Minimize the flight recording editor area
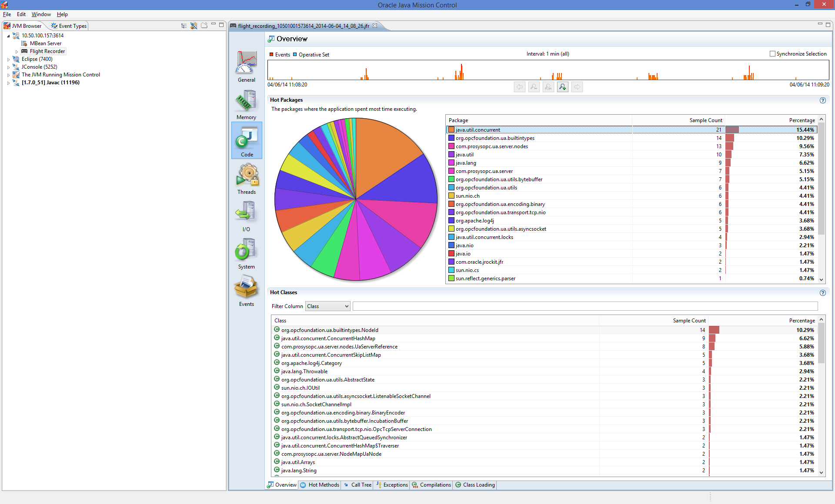This screenshot has width=835, height=504. click(x=820, y=24)
